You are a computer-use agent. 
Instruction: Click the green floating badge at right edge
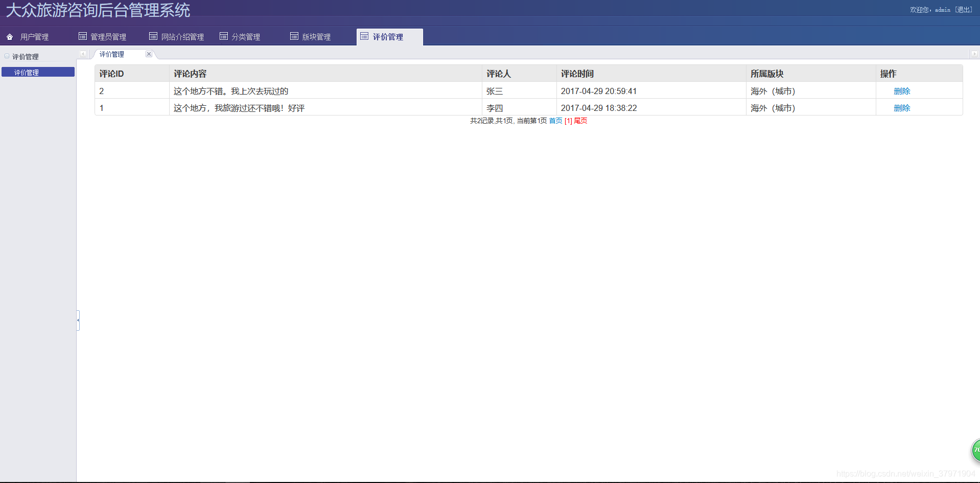click(975, 450)
